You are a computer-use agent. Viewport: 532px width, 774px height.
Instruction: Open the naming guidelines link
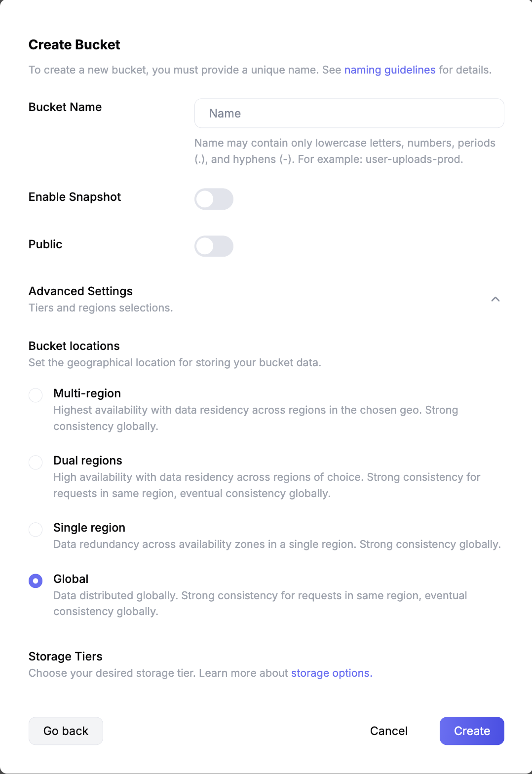pyautogui.click(x=390, y=70)
